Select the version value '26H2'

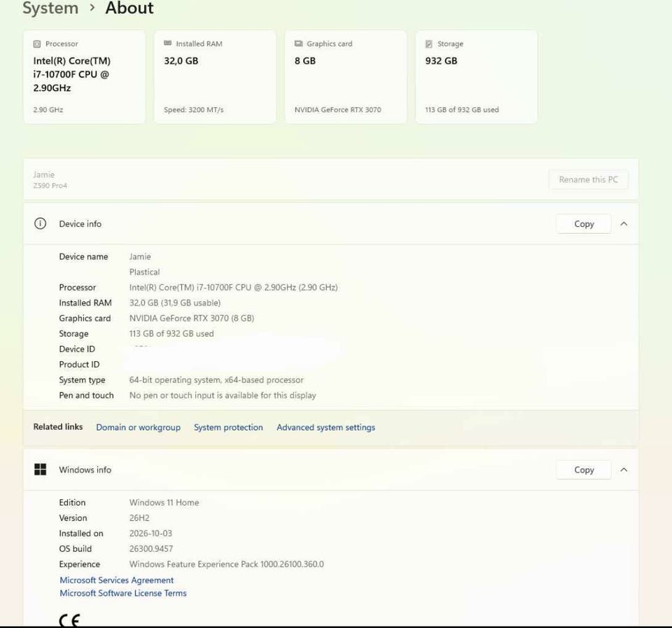point(139,518)
